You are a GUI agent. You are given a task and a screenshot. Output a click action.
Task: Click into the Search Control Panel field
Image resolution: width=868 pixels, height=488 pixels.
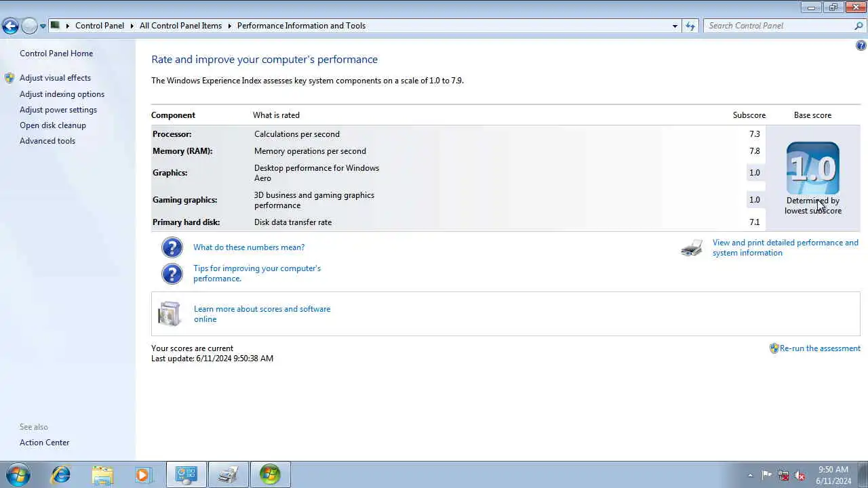point(778,26)
